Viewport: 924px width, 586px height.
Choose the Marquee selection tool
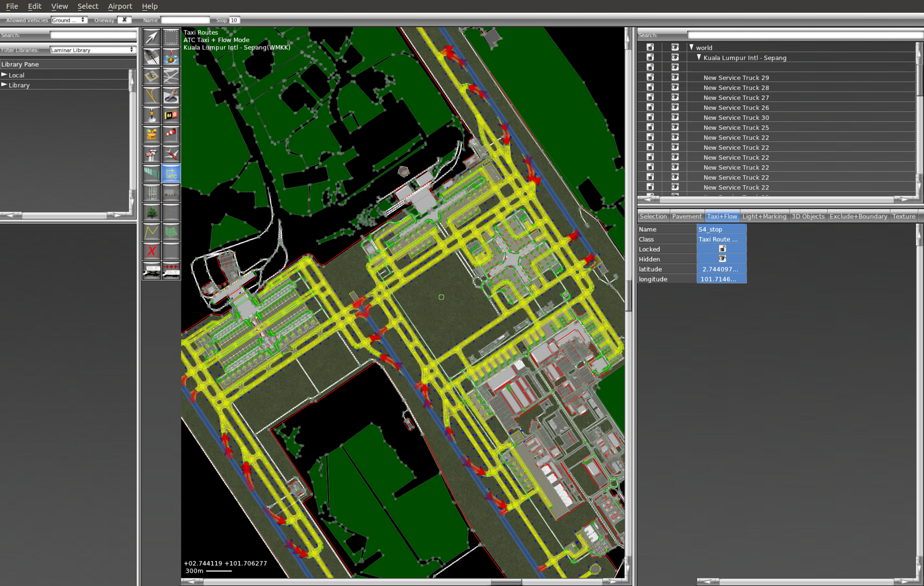(x=171, y=37)
